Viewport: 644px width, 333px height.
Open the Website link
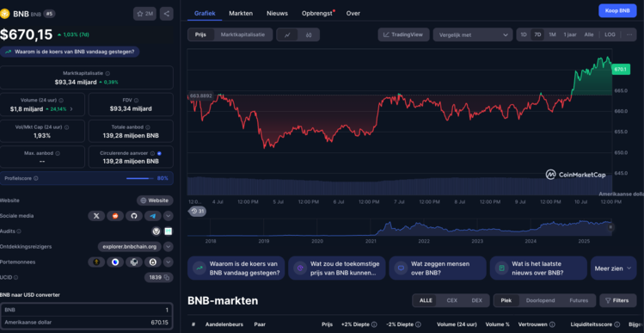155,200
